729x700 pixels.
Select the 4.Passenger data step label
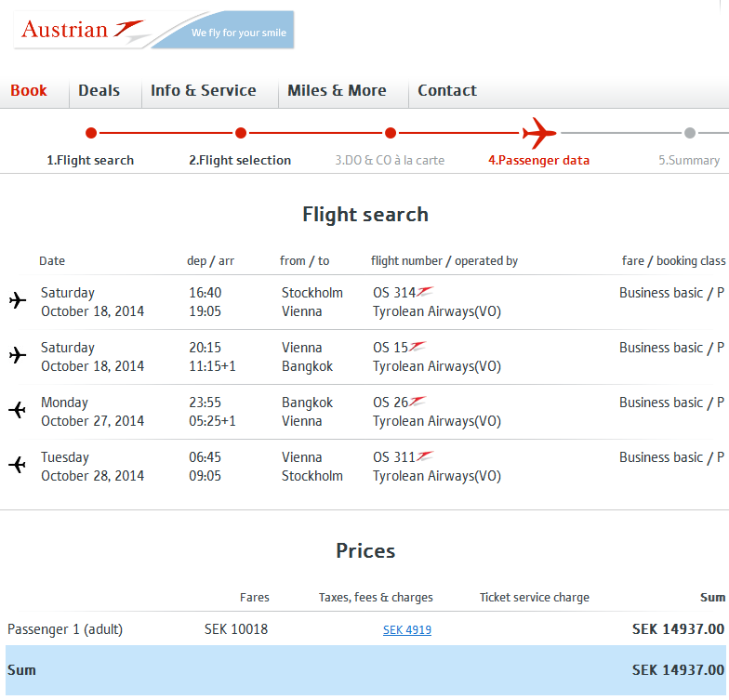(539, 160)
